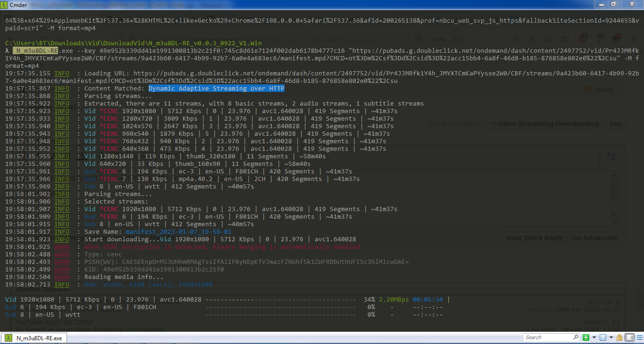644x344 pixels.
Task: Click the download speed '2.20MBps'
Action: (394, 300)
